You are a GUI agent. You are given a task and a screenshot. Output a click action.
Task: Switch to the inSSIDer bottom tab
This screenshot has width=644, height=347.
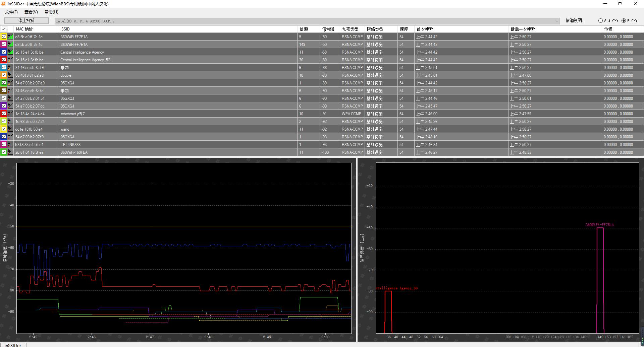coord(13,345)
